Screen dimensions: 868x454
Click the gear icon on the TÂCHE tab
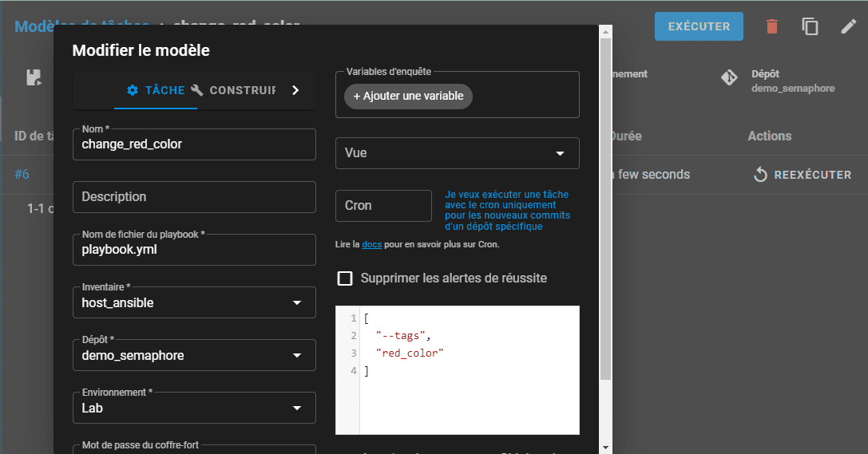click(133, 90)
